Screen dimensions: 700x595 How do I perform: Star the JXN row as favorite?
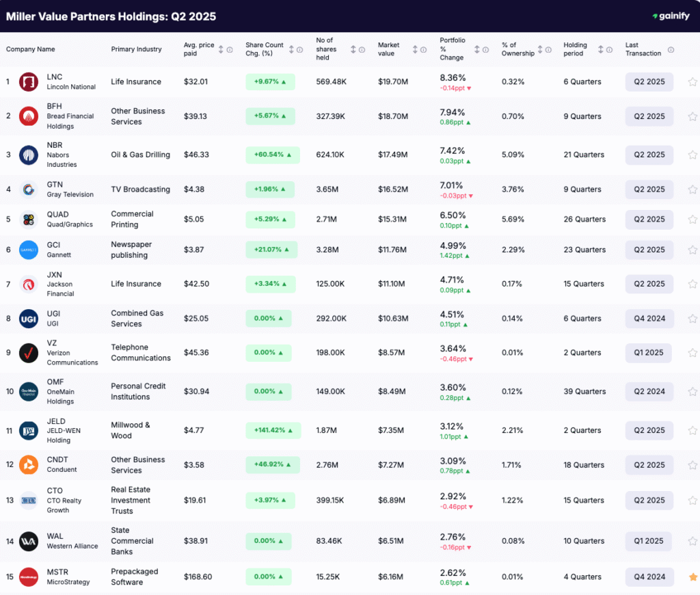click(x=692, y=284)
